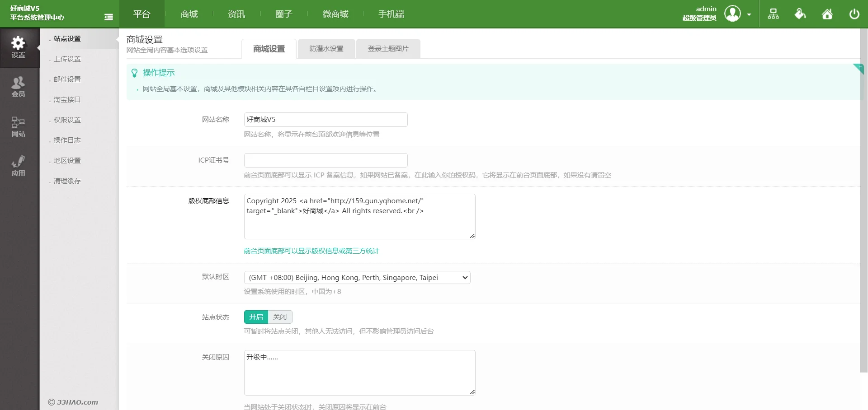Open the sitemap icon in top bar

(x=773, y=14)
